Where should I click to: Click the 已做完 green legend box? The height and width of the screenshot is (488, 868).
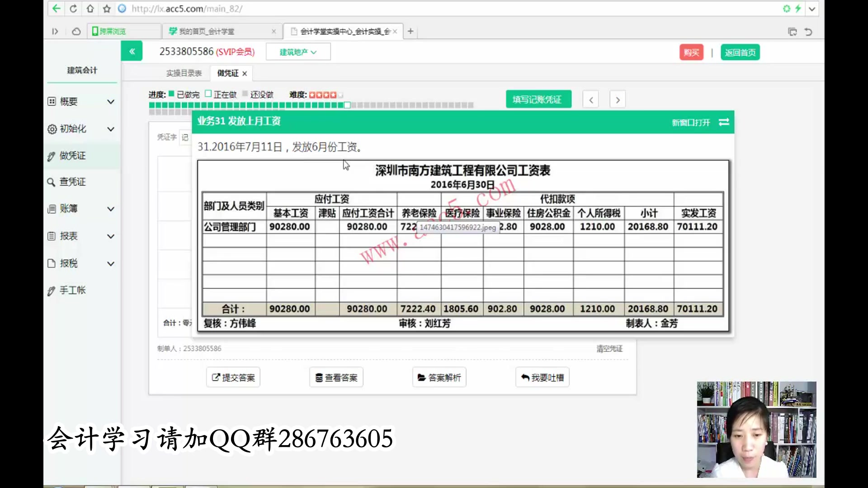pos(172,94)
